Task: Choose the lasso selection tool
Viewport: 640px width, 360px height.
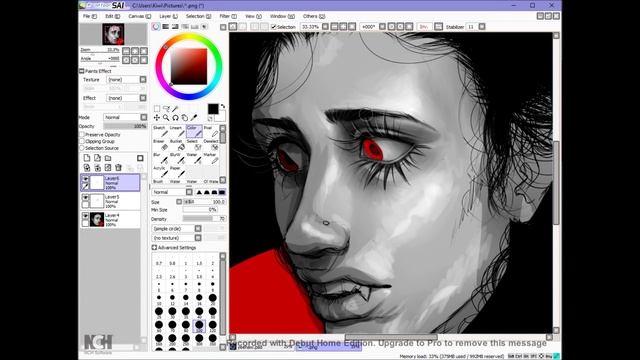Action: pos(166,109)
